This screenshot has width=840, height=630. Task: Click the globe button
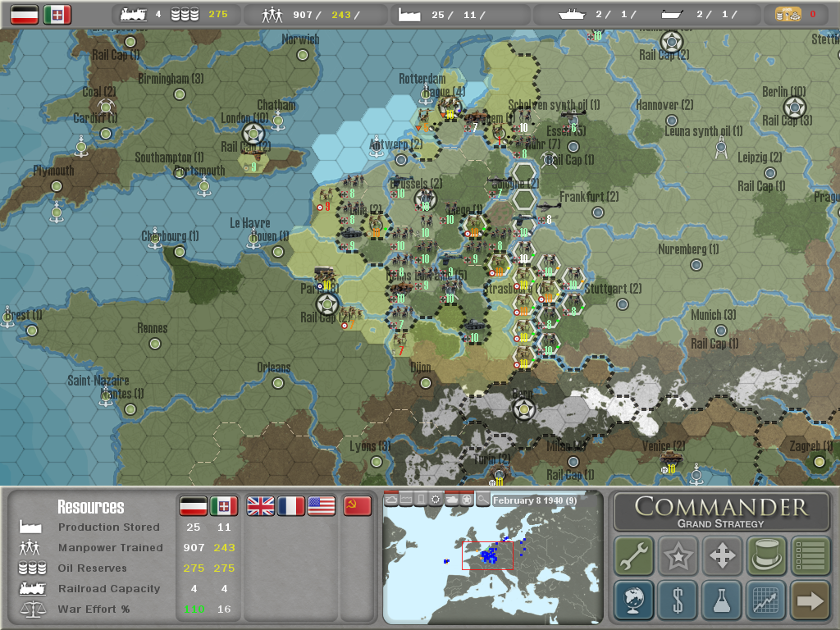pos(634,599)
